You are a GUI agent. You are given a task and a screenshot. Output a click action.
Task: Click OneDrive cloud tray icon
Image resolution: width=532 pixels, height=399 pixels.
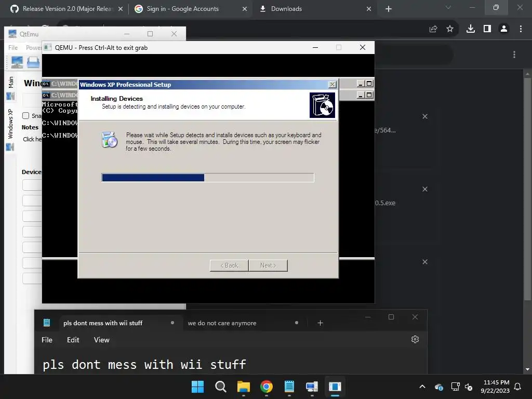coord(438,387)
